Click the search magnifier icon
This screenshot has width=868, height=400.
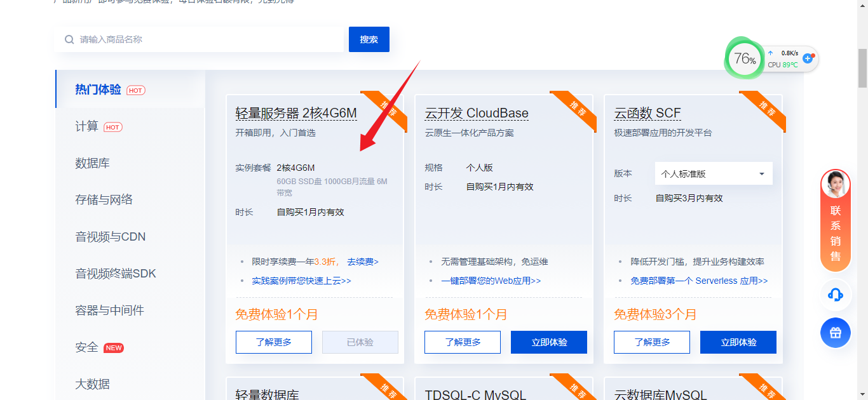pyautogui.click(x=69, y=39)
